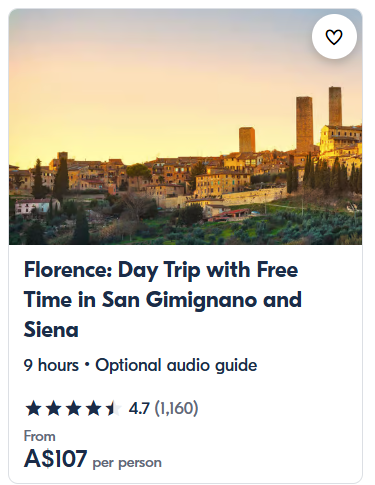This screenshot has height=485, width=375.
Task: Open the San Gimignano tour photo
Action: [x=185, y=127]
